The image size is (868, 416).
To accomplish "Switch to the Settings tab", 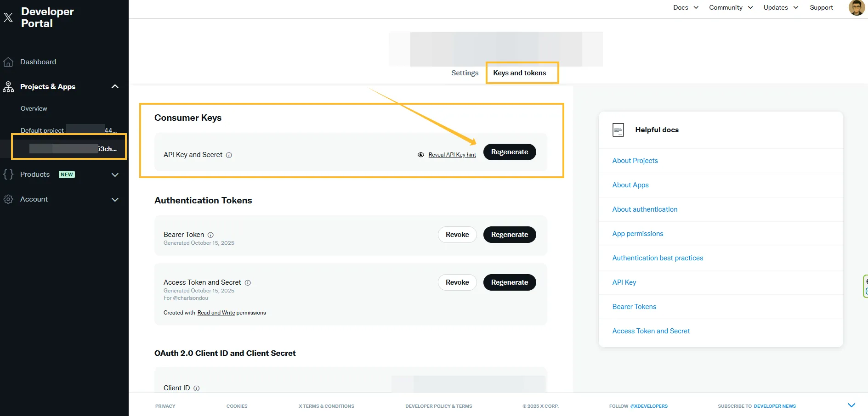I will [465, 73].
